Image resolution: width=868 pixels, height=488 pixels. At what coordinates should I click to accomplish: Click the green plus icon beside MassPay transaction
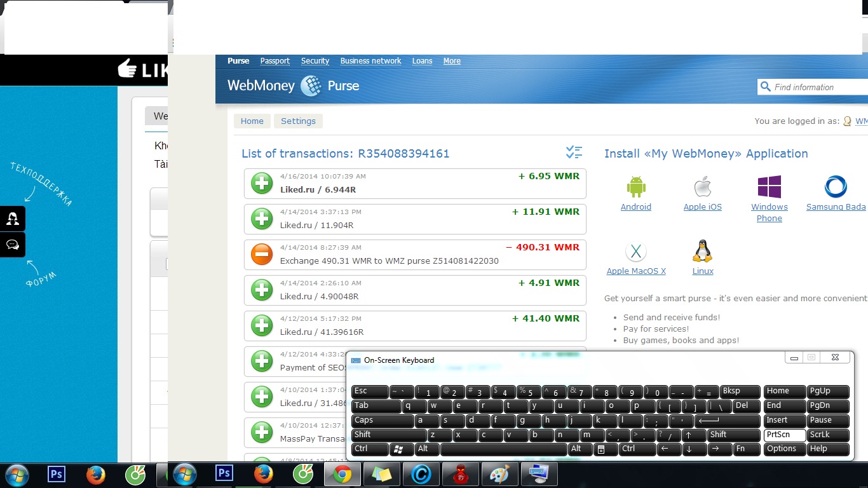point(262,432)
